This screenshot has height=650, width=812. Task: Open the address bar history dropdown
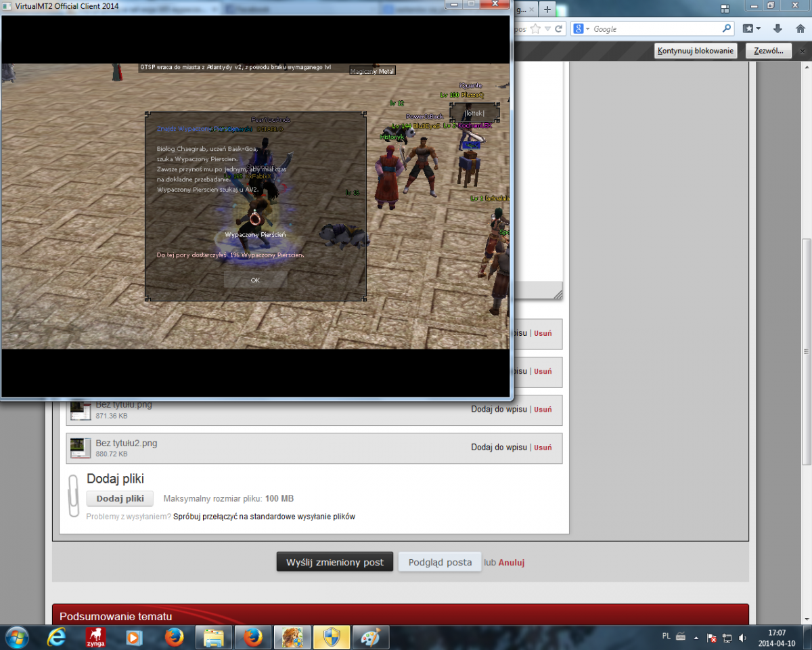(547, 29)
